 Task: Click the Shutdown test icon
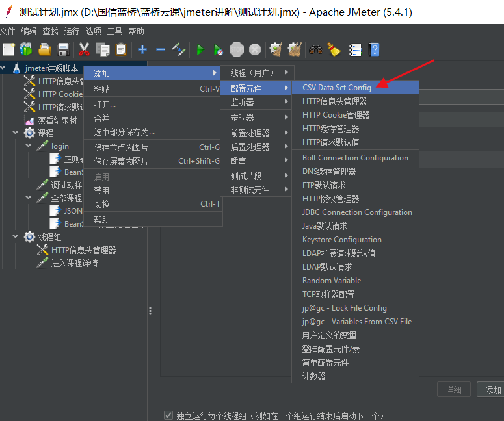tap(255, 50)
